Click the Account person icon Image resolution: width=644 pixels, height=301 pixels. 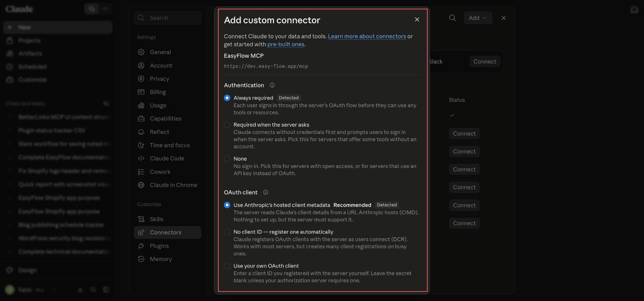[141, 65]
